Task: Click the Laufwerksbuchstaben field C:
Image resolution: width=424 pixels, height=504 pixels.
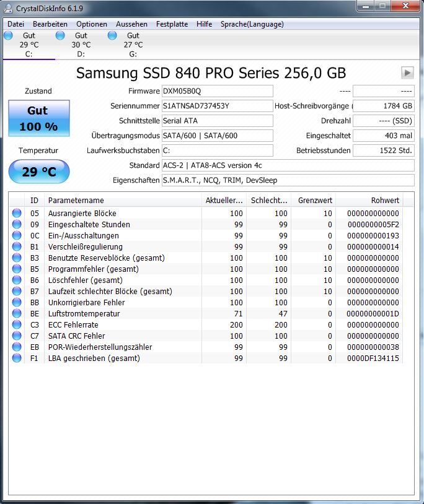Action: point(218,150)
